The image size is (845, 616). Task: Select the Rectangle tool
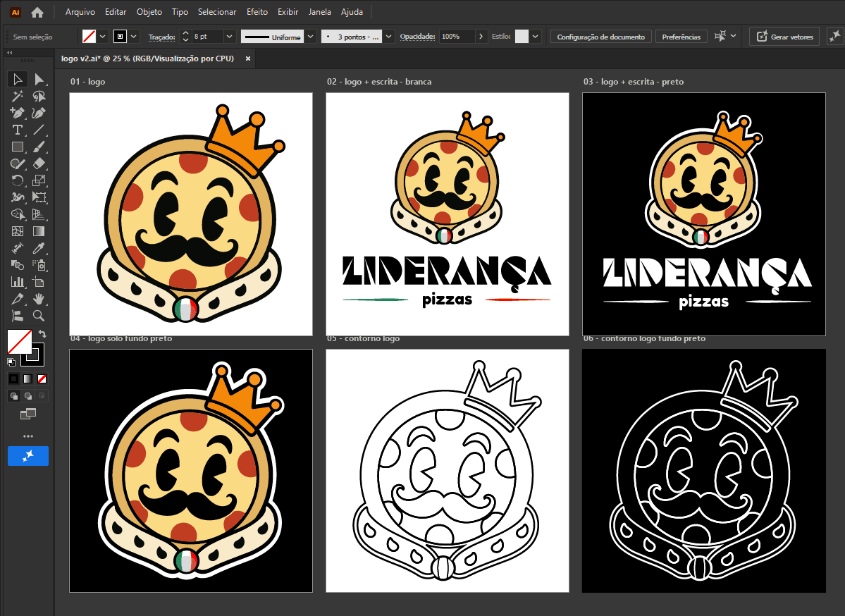pos(17,147)
